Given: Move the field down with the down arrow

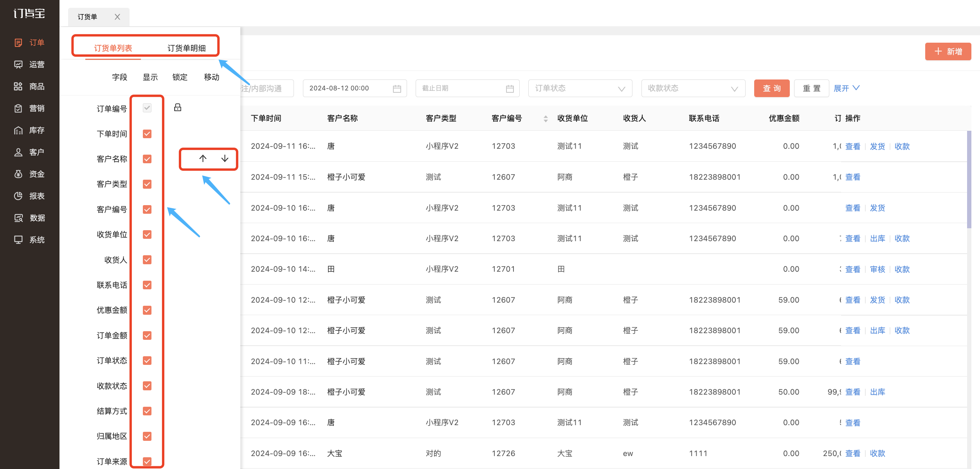Looking at the screenshot, I should click(x=225, y=159).
